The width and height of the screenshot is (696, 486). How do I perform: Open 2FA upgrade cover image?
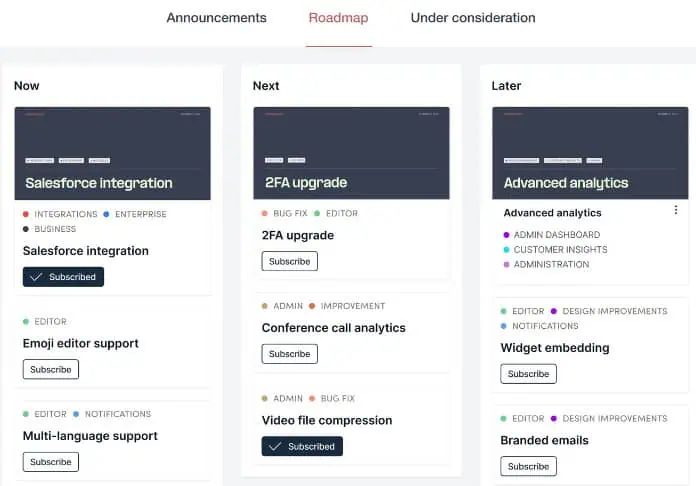352,153
